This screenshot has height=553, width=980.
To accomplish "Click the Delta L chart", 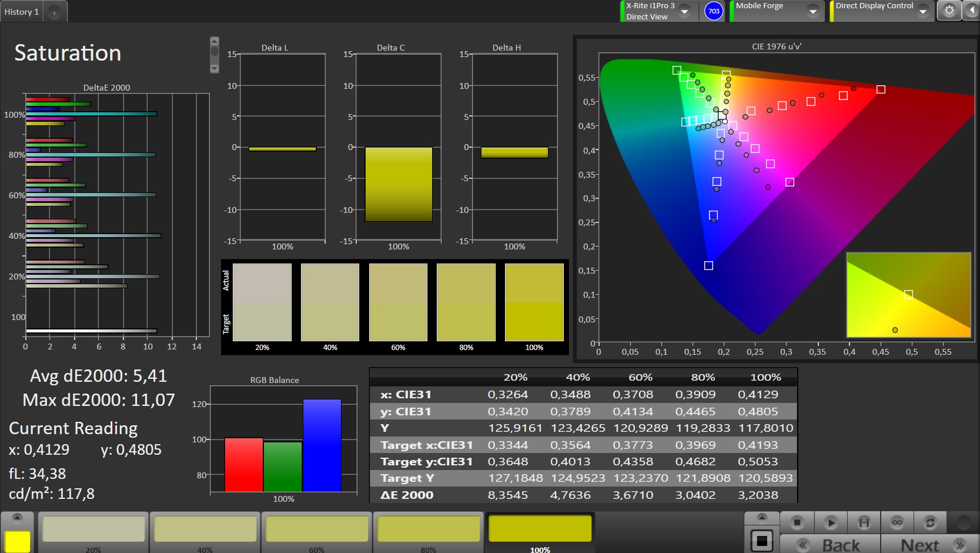I will coord(282,147).
